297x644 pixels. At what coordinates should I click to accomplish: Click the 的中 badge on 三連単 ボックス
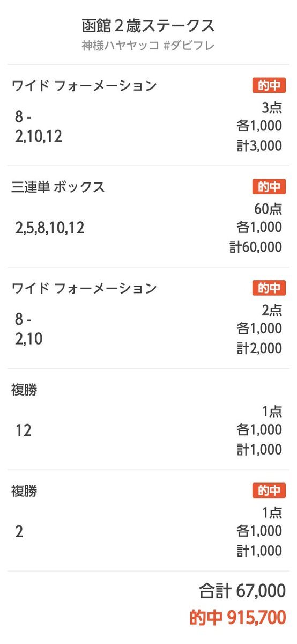click(x=269, y=187)
